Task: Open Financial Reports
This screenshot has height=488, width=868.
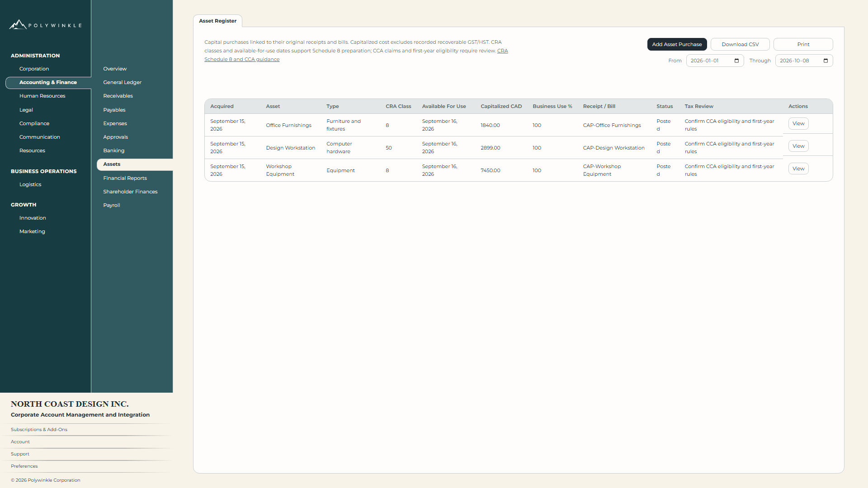Action: coord(125,178)
